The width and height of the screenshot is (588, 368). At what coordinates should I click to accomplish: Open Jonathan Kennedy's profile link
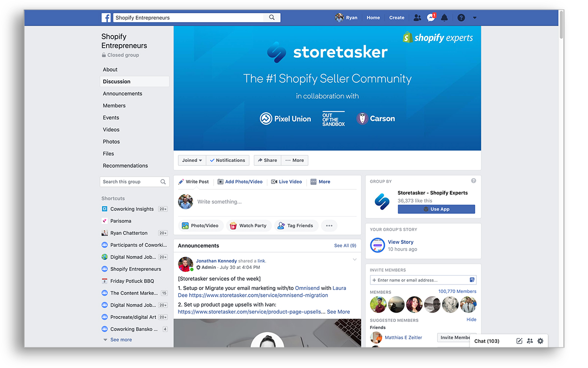(x=216, y=261)
